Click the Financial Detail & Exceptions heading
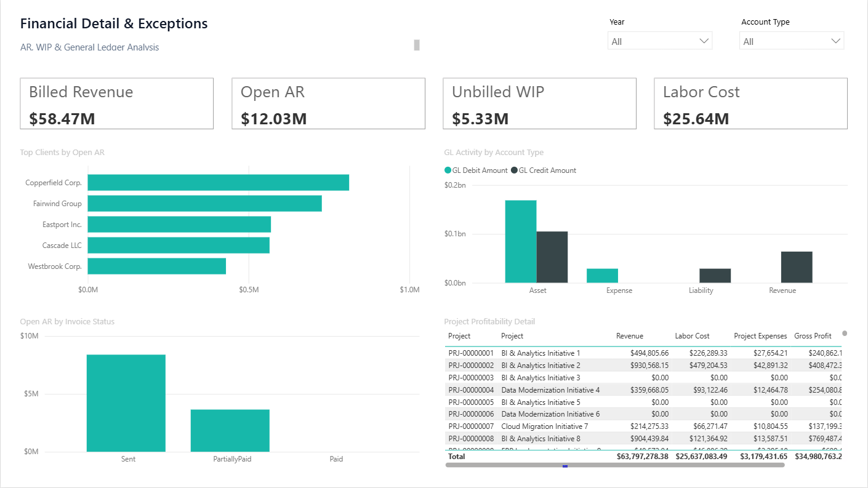Screen dimensions: 868x488 114,23
